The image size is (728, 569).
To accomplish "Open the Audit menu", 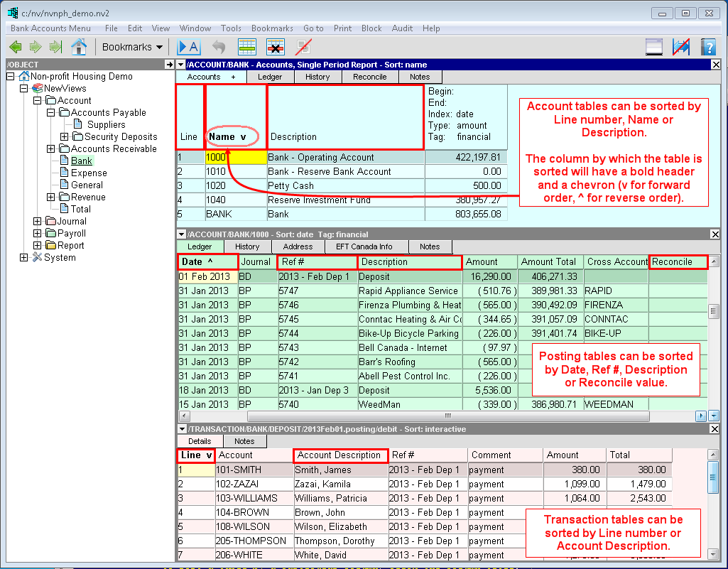I will [402, 28].
